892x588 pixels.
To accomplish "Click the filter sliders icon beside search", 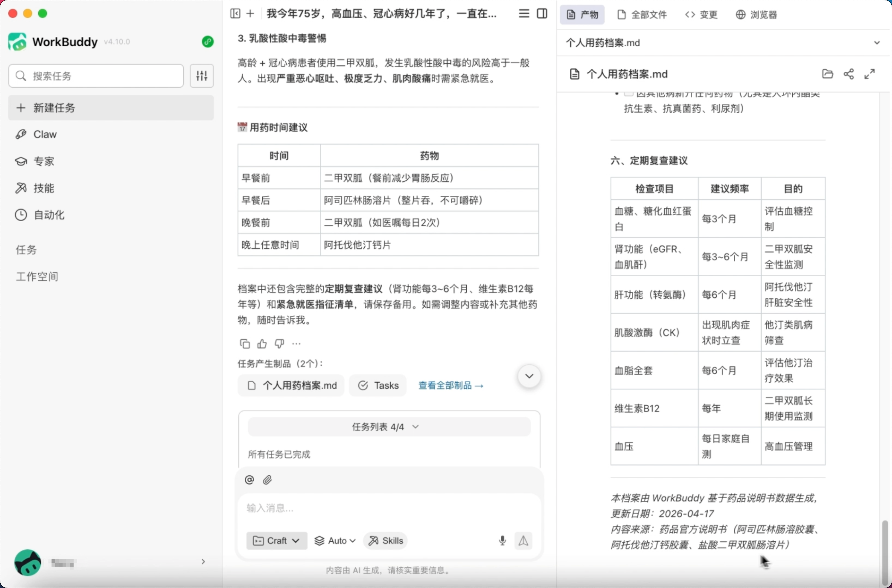I will click(x=201, y=76).
